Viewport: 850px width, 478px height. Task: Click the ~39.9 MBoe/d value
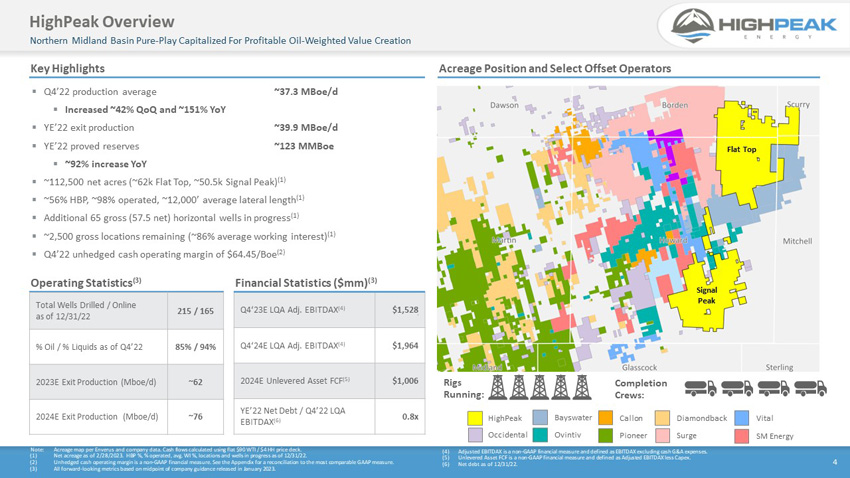click(306, 127)
